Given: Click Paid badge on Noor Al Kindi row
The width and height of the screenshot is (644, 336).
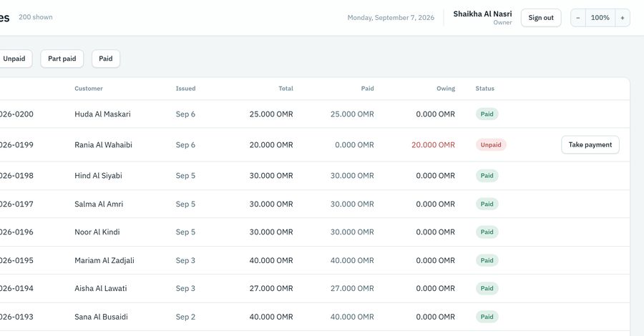Looking at the screenshot, I should 487,232.
